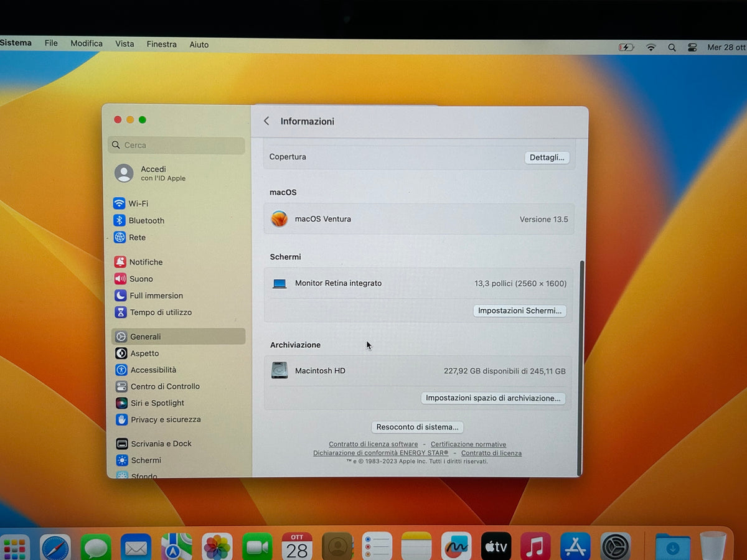Open the Modifica menu
Screen dimensions: 747x560
tap(87, 44)
